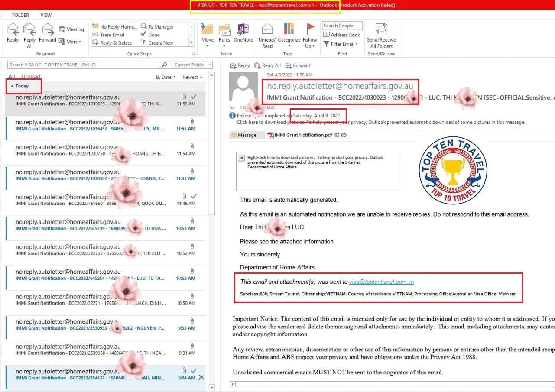Collapse the Today group header
The width and height of the screenshot is (555, 392).
pos(13,86)
